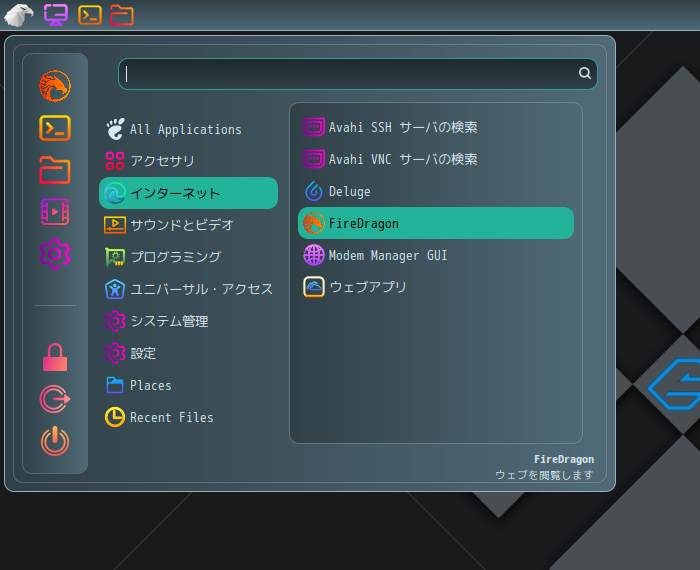
Task: Launch FireDragon from the favorites sidebar
Action: (x=55, y=86)
